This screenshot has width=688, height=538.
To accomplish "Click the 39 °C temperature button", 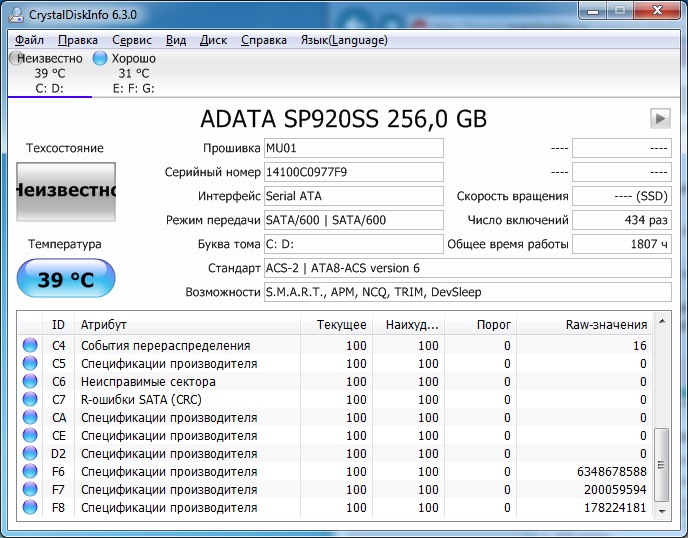I will [x=66, y=278].
